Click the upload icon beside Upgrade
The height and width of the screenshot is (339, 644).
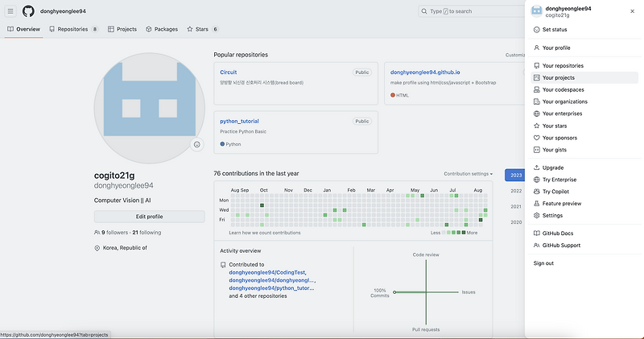pyautogui.click(x=536, y=167)
